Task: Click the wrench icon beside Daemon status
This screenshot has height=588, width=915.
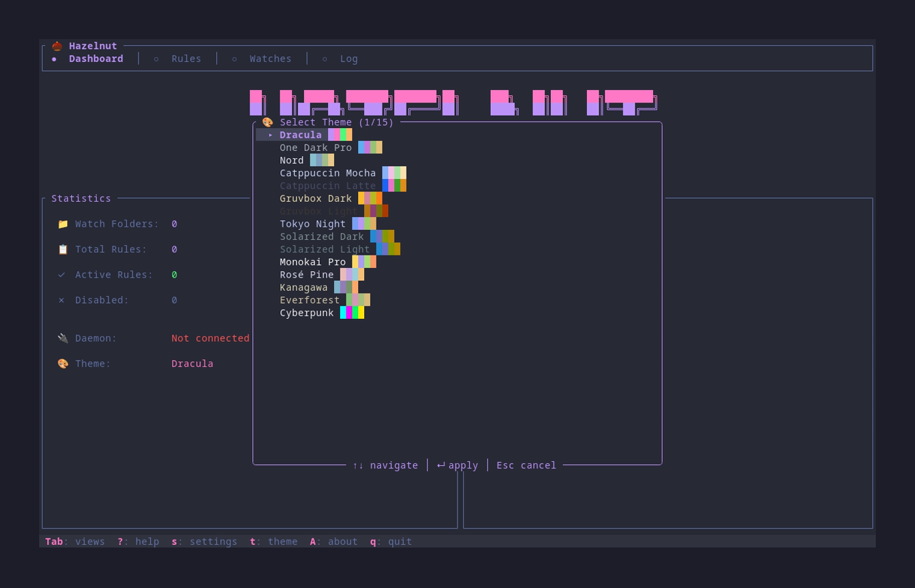Action: click(x=62, y=338)
